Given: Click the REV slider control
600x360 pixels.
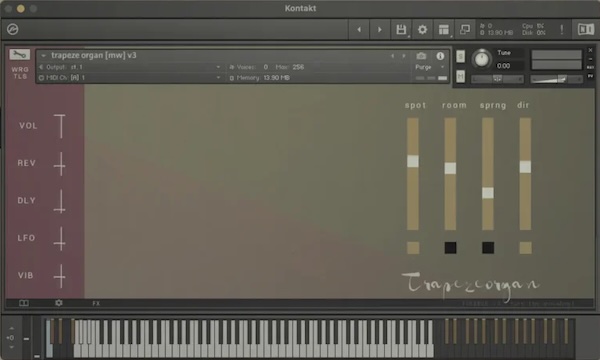Looking at the screenshot, I should (60, 164).
